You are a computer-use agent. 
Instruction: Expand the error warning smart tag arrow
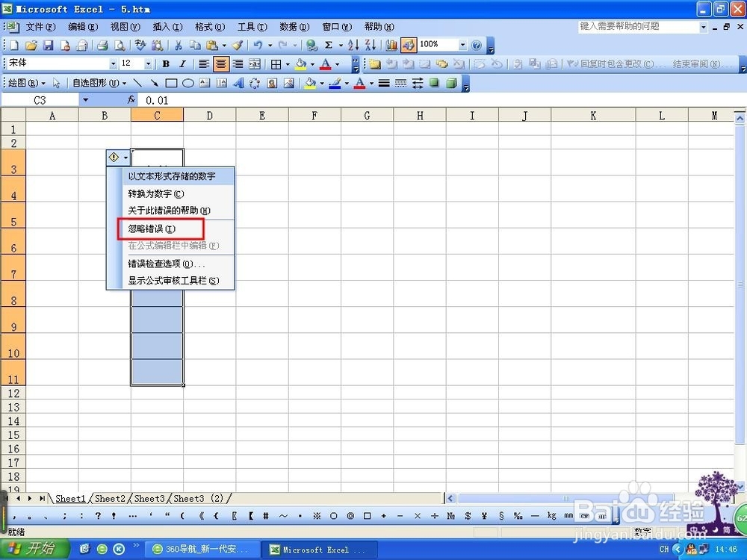coord(125,157)
